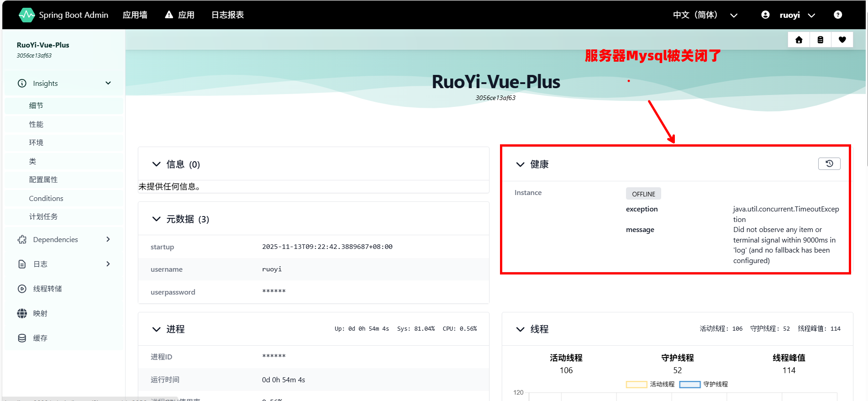Open the 线程转储 thread dump item

[x=47, y=289]
